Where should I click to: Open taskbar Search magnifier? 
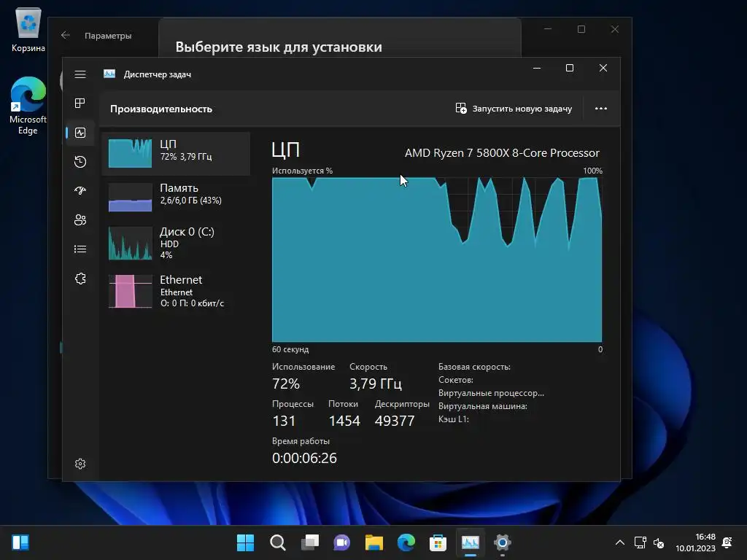(x=278, y=542)
